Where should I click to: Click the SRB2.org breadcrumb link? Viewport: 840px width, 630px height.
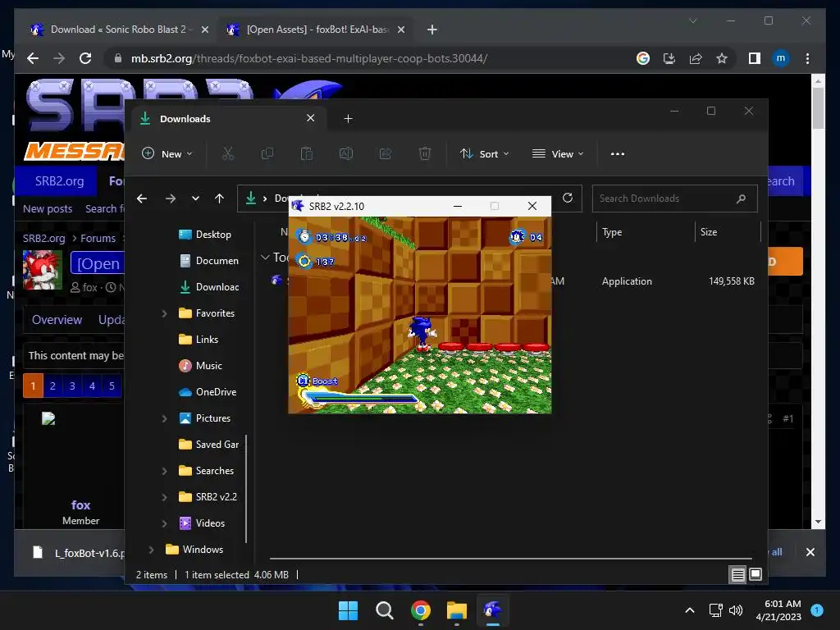point(43,239)
